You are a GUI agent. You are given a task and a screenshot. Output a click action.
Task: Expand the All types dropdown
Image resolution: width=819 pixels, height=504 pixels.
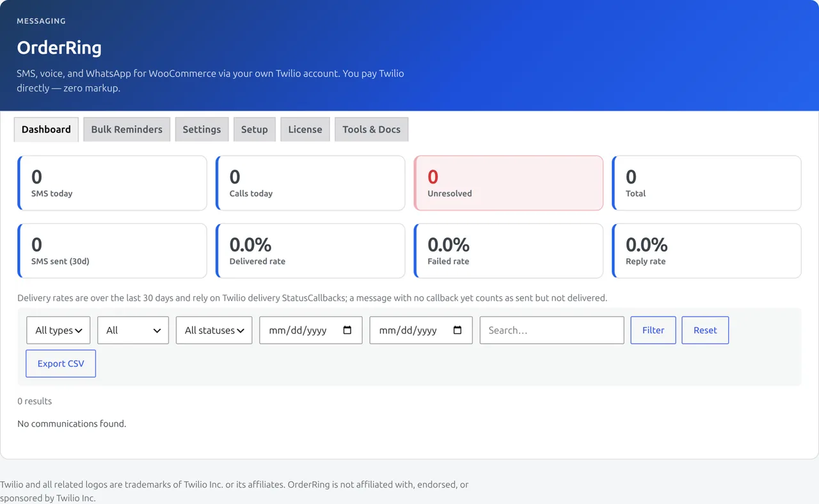tap(58, 330)
